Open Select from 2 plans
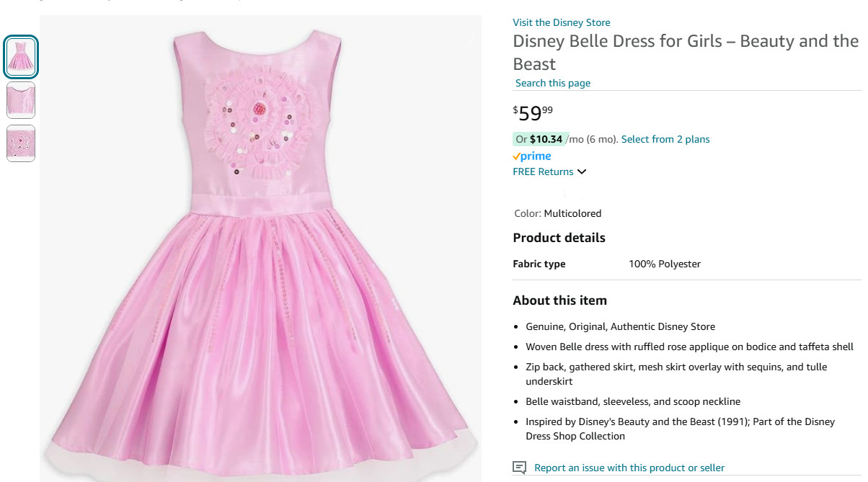The width and height of the screenshot is (868, 482). (665, 139)
